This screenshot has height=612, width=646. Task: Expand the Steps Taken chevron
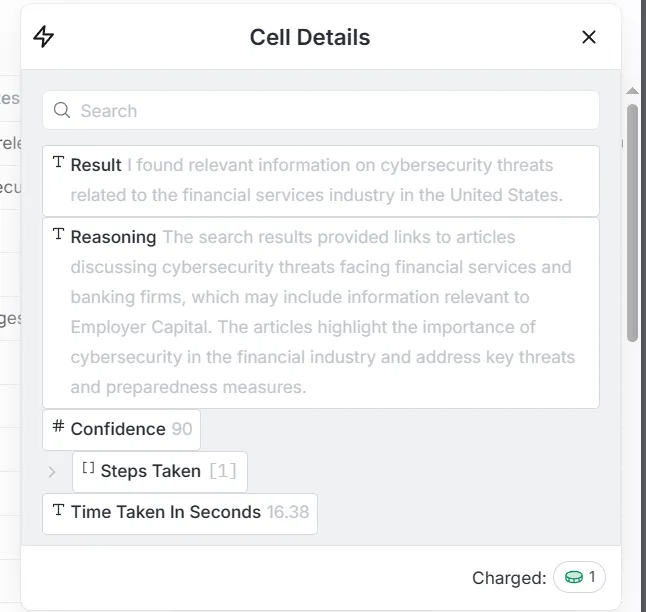(x=52, y=472)
